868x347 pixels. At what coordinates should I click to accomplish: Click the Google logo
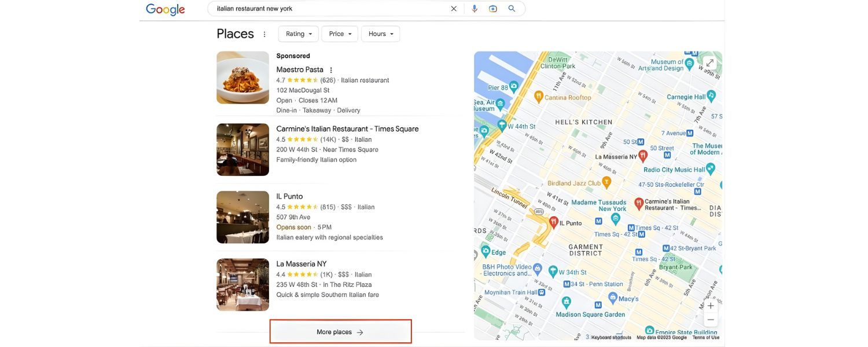coord(165,9)
